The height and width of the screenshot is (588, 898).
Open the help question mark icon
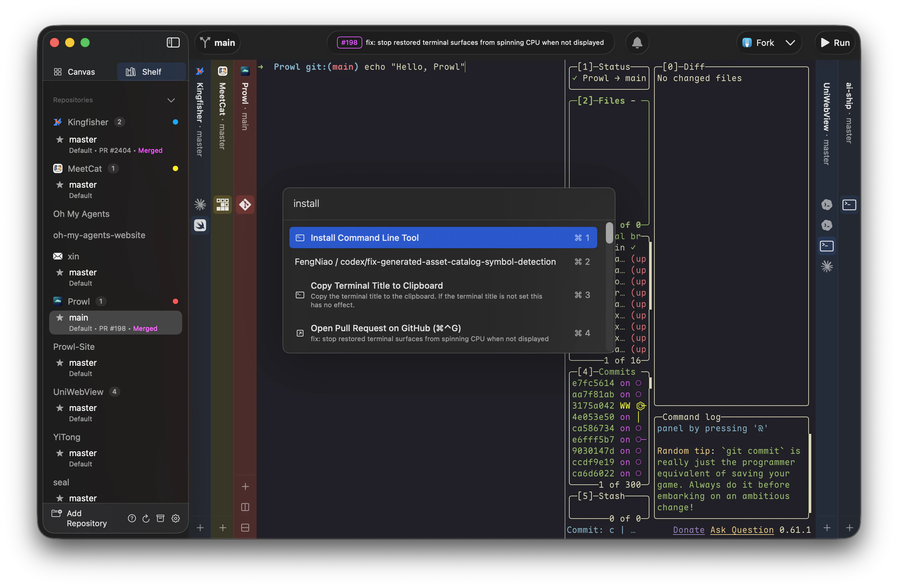click(132, 518)
